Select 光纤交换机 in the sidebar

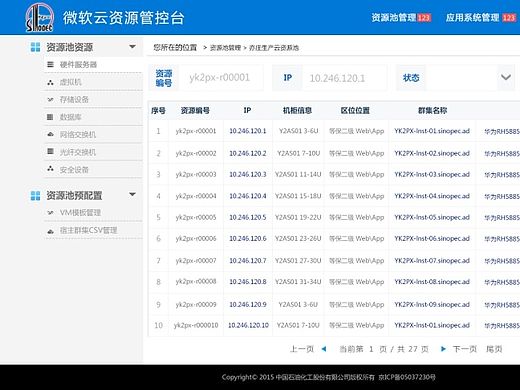pyautogui.click(x=78, y=152)
